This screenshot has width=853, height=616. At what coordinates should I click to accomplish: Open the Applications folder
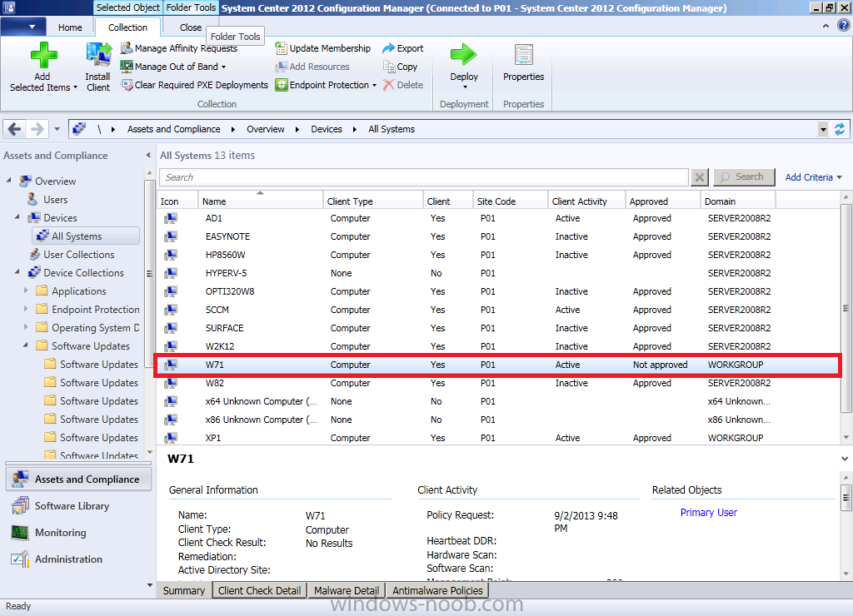(x=79, y=291)
